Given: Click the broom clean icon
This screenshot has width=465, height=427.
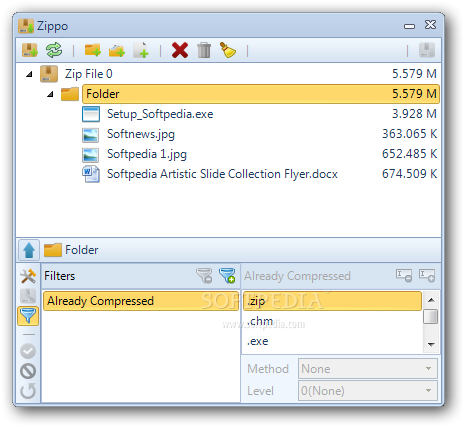Looking at the screenshot, I should coord(228,50).
